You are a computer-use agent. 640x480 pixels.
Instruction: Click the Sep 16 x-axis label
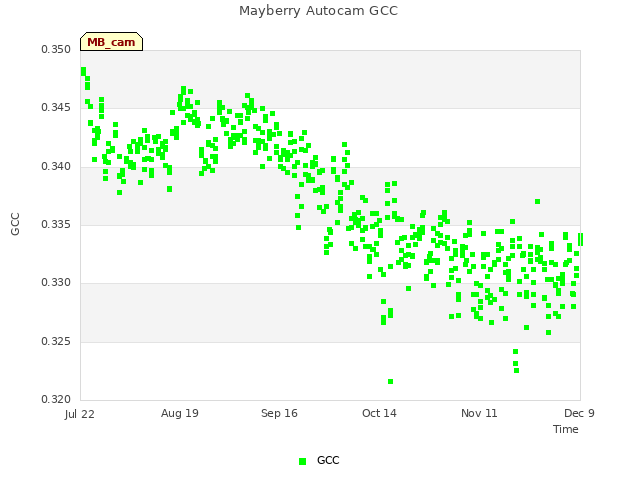pos(279,413)
